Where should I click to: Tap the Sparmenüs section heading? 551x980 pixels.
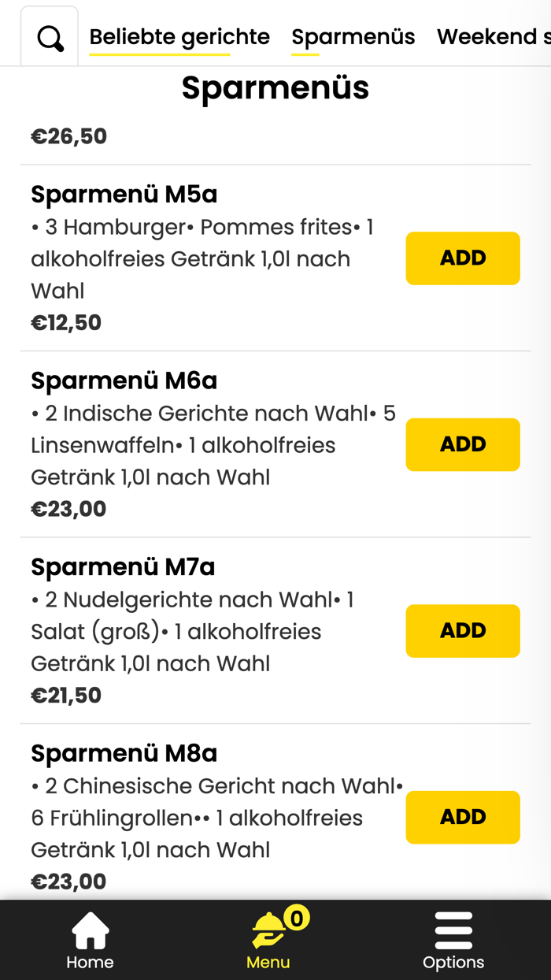pos(275,87)
